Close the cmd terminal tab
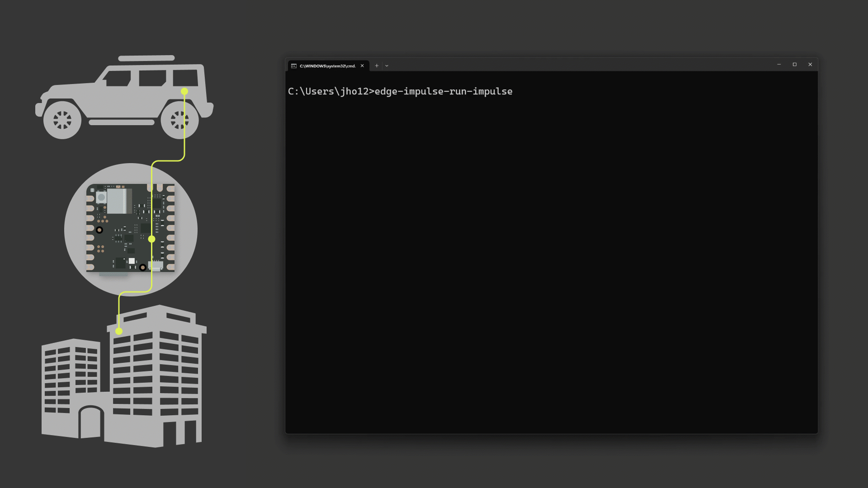Viewport: 868px width, 488px height. 362,66
